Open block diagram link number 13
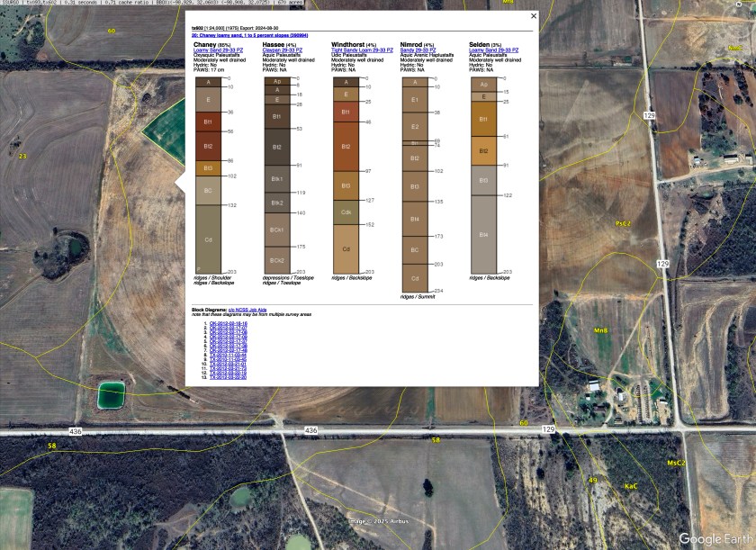 pos(228,377)
